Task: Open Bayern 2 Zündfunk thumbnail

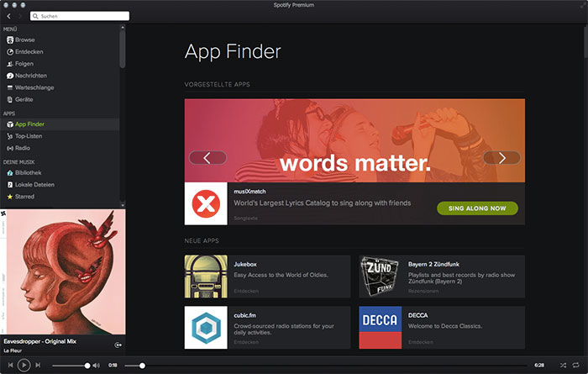Action: pyautogui.click(x=381, y=277)
